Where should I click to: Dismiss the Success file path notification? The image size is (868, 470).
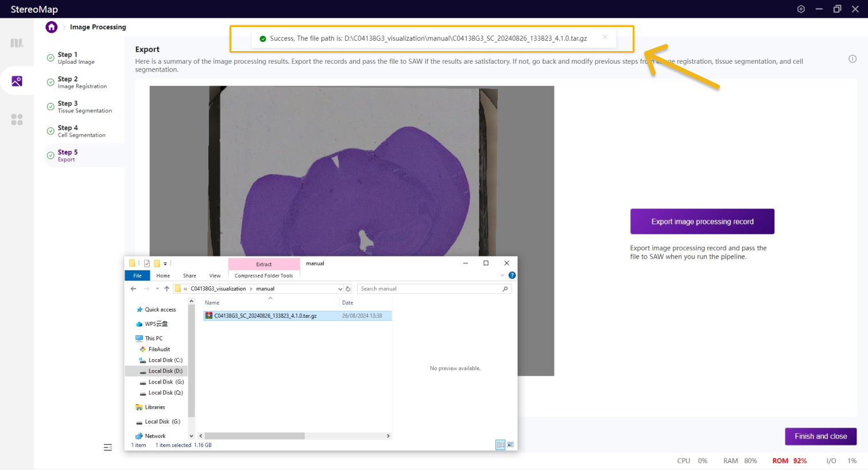tap(605, 37)
